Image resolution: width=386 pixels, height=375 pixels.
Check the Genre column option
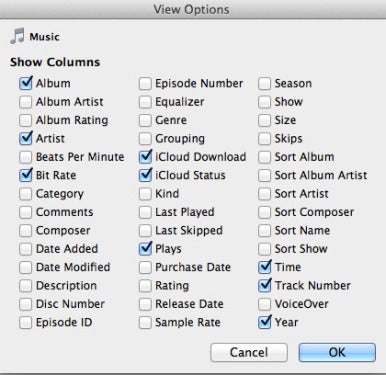pyautogui.click(x=145, y=120)
